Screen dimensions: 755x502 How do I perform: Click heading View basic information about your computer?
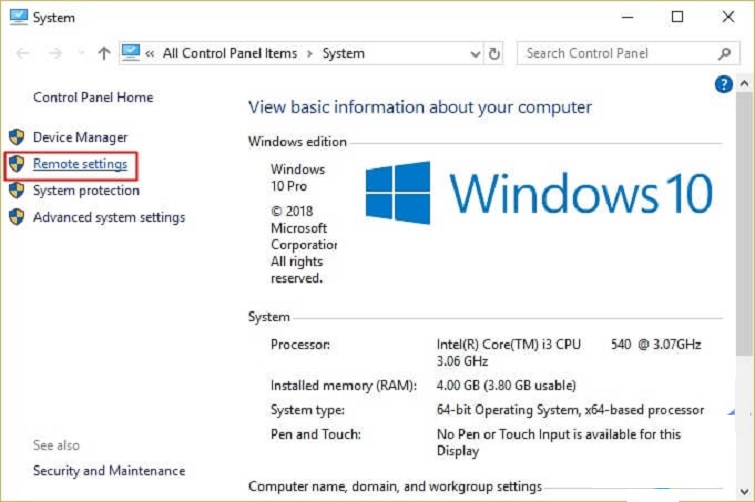click(x=420, y=107)
